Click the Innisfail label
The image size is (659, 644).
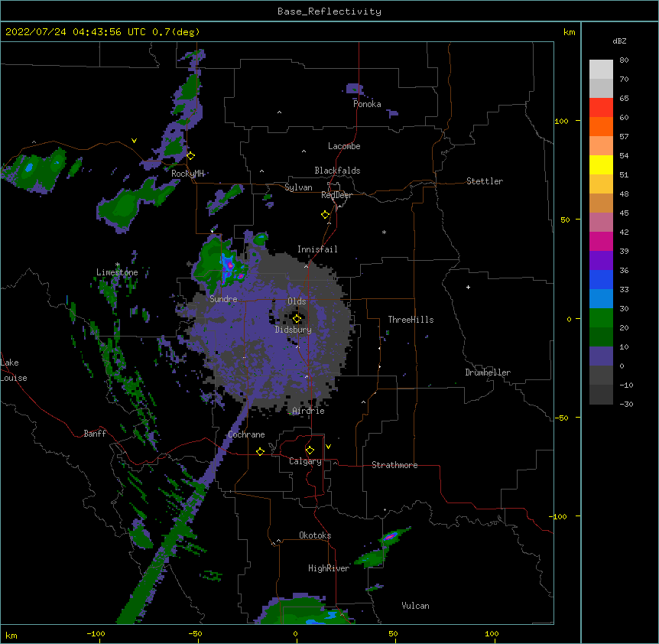click(317, 249)
